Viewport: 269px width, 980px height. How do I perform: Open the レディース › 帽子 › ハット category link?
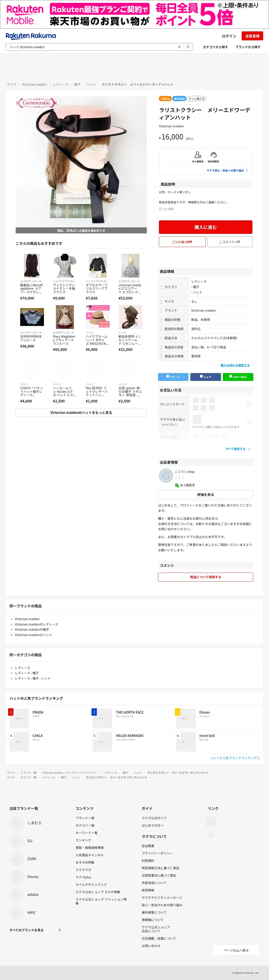pos(32,678)
